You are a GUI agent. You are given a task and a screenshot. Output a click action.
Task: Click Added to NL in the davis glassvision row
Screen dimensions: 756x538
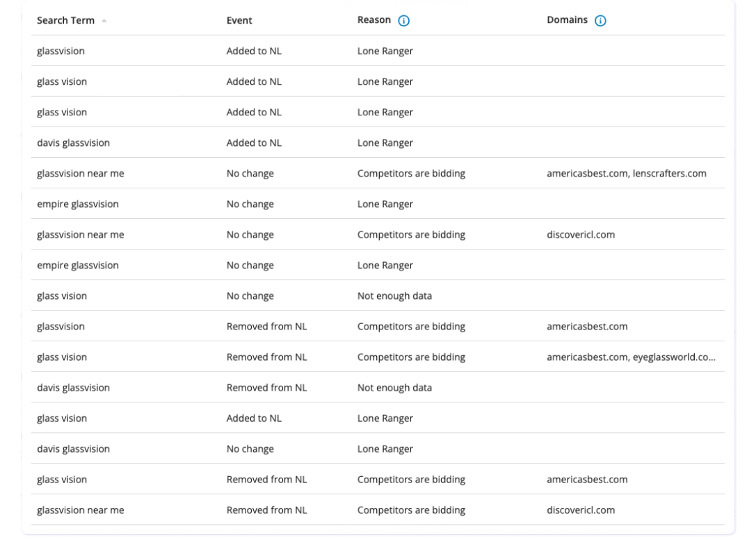(x=254, y=142)
